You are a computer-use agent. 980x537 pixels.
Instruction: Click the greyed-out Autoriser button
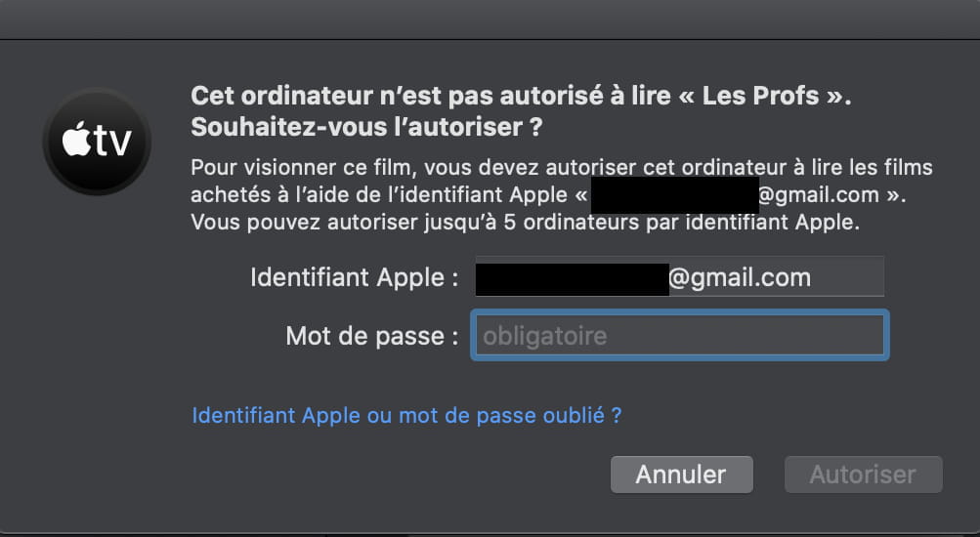[x=863, y=475]
